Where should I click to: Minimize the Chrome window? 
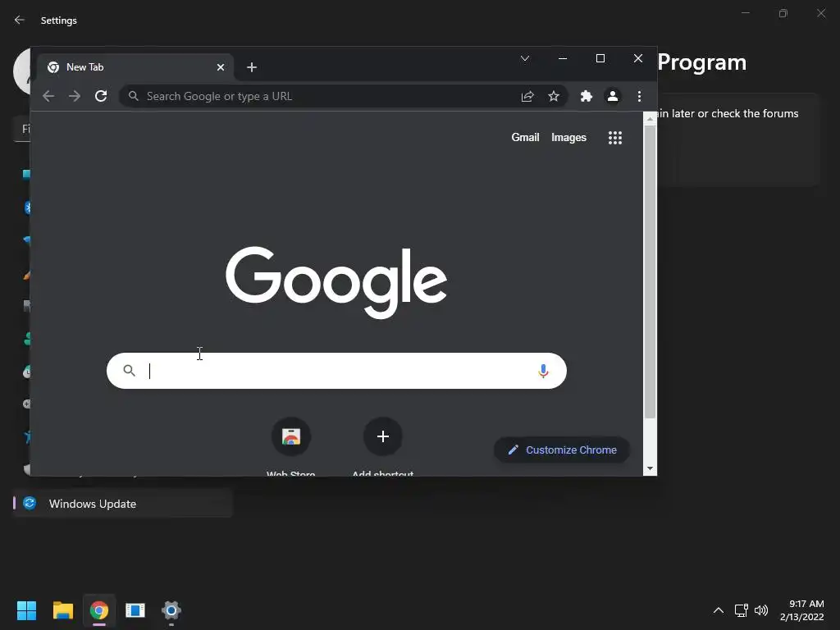(563, 58)
